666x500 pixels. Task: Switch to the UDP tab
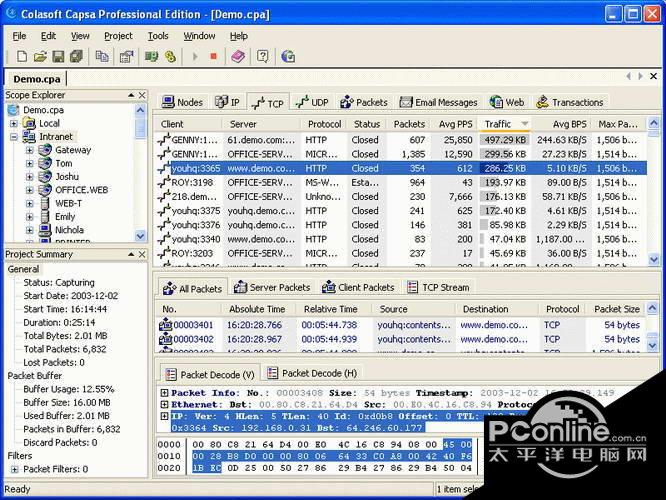pyautogui.click(x=312, y=102)
